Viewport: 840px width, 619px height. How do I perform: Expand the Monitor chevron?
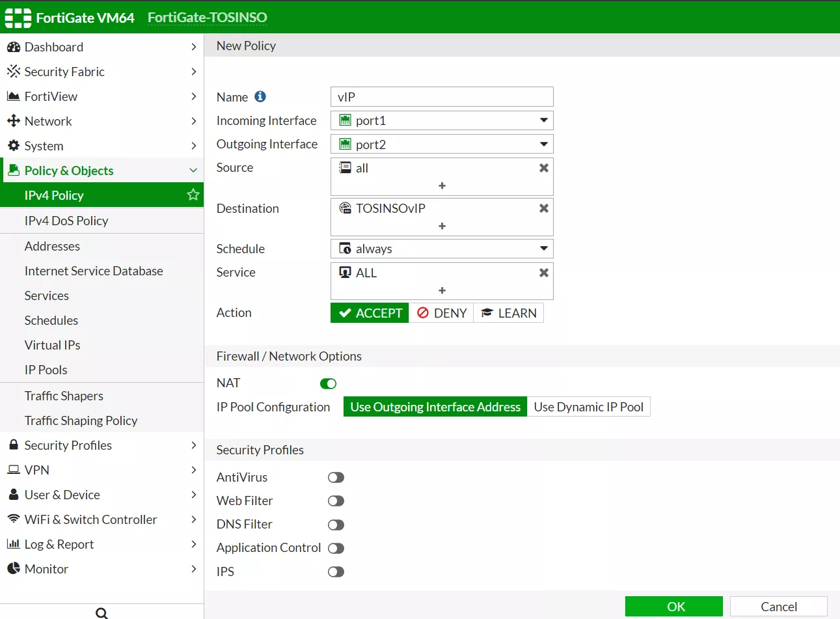coord(193,569)
